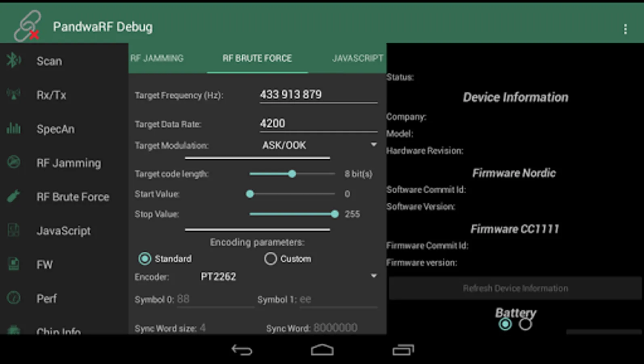Click the Bluetooth Scan icon
The height and width of the screenshot is (364, 644).
[13, 61]
